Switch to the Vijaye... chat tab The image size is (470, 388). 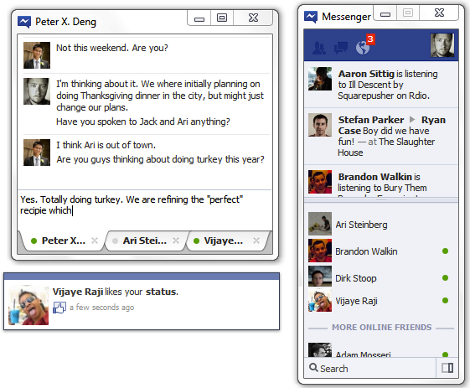click(223, 241)
